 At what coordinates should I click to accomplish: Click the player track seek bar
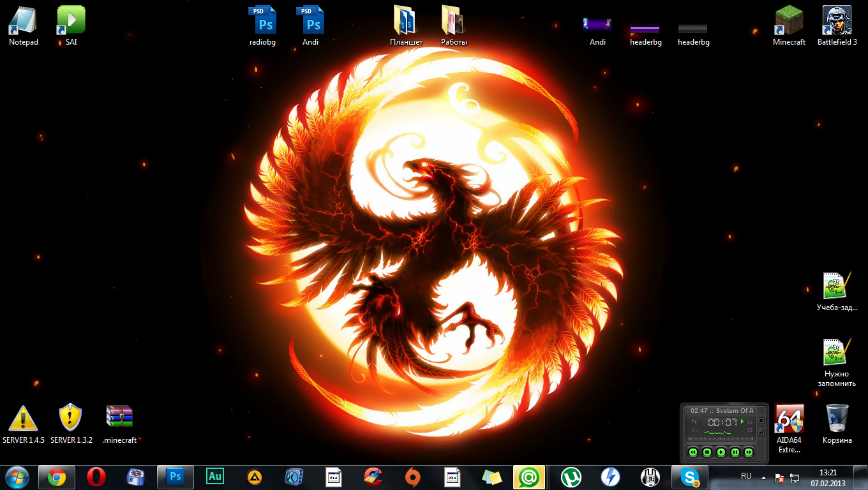coord(721,439)
